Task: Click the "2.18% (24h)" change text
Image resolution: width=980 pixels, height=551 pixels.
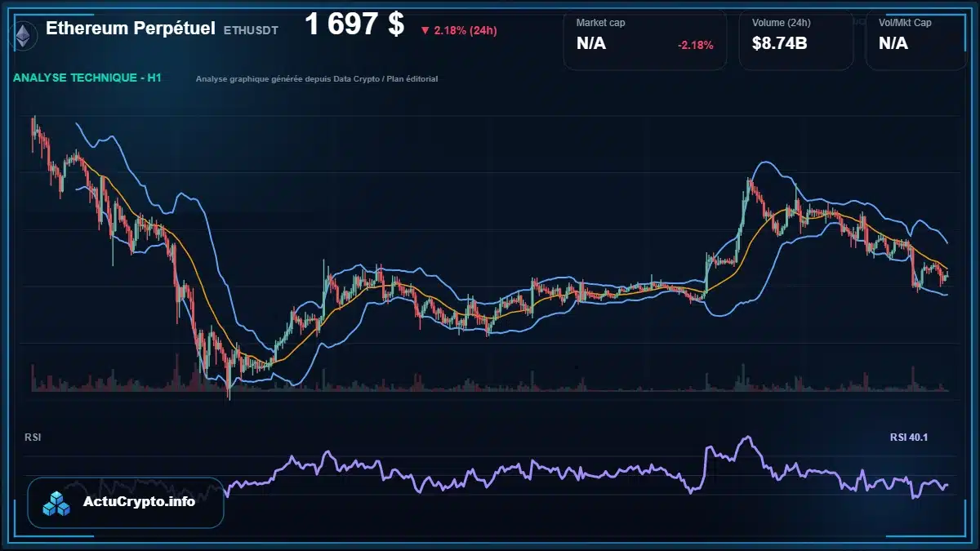Action: click(x=465, y=31)
